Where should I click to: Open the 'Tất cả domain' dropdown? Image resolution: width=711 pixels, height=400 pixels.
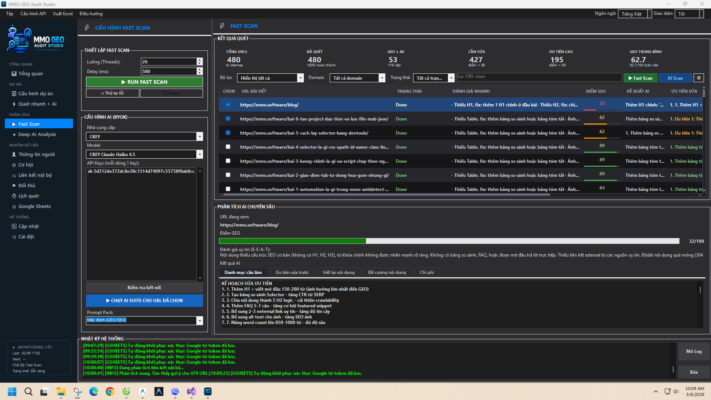click(x=357, y=78)
